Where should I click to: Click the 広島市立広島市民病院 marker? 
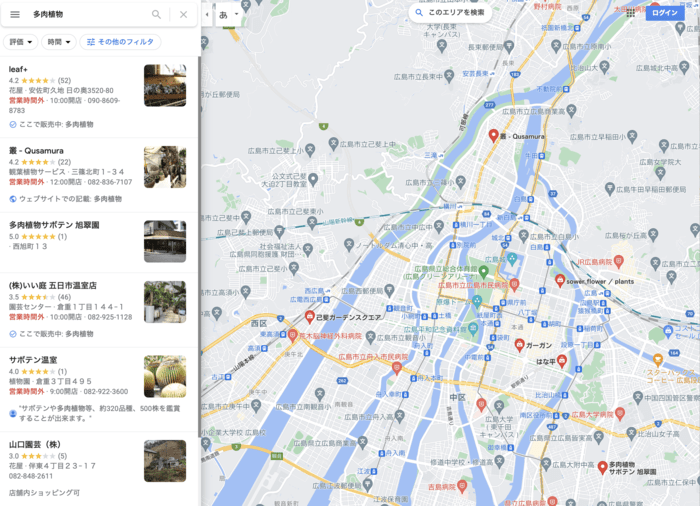click(x=514, y=284)
